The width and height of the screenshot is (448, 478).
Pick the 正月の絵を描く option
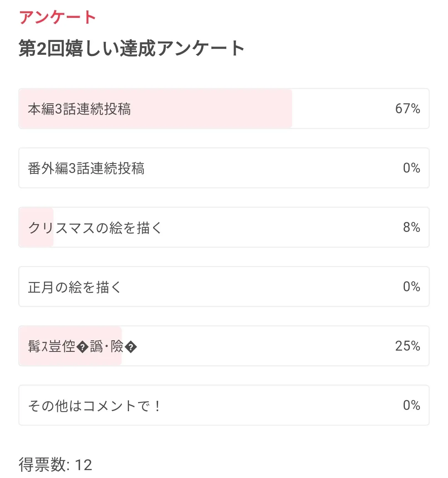click(75, 287)
